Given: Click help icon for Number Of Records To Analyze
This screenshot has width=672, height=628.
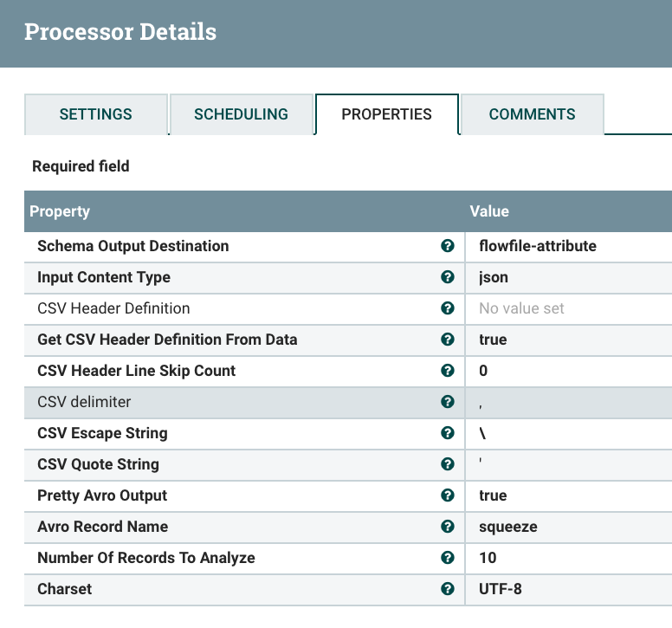Looking at the screenshot, I should pos(448,558).
